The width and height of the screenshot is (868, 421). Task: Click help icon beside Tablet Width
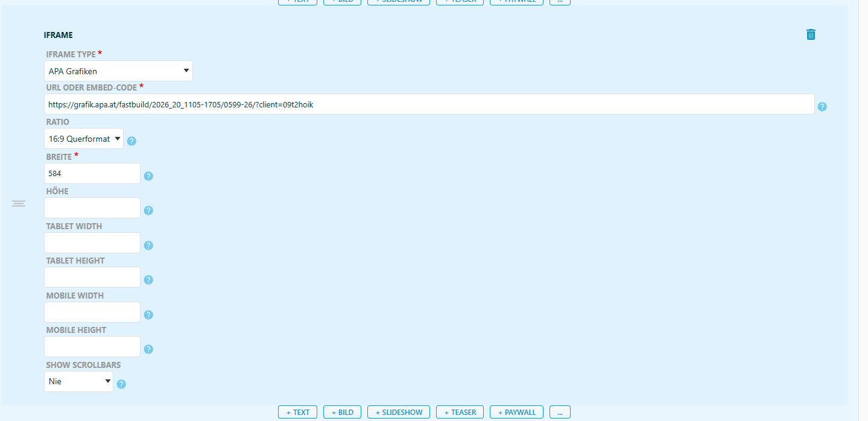148,245
